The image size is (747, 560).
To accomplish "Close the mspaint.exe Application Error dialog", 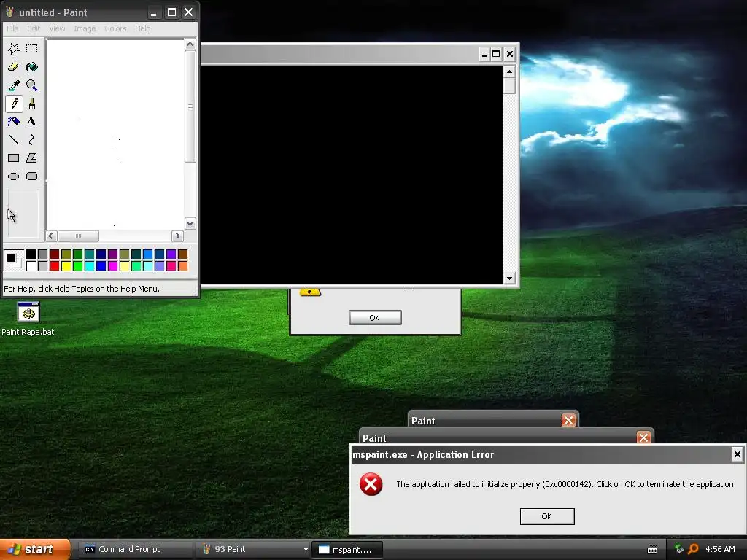I will point(737,454).
